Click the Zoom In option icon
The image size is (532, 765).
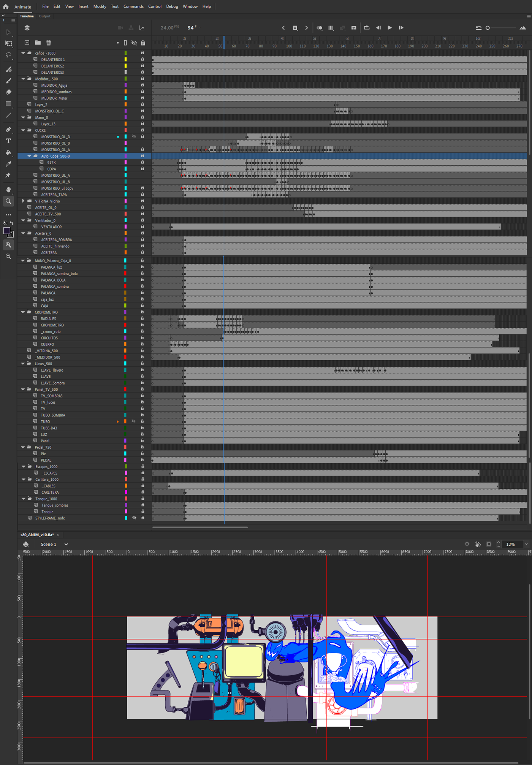[x=8, y=245]
